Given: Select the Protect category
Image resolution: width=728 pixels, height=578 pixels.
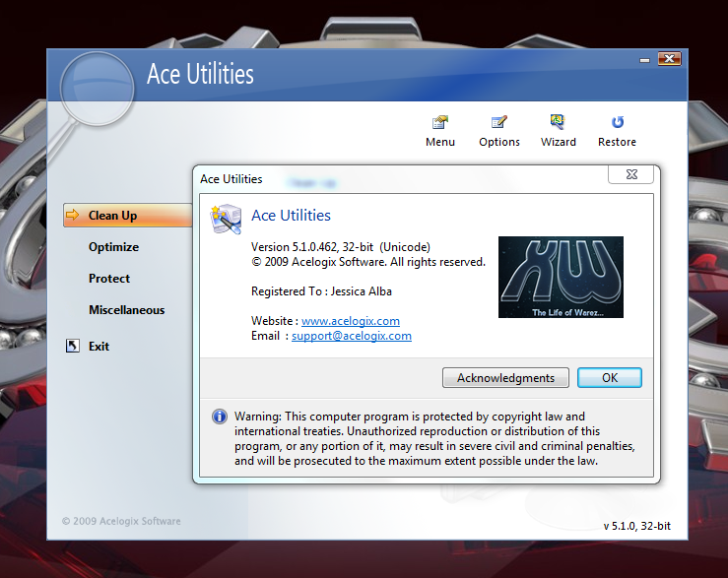Looking at the screenshot, I should pyautogui.click(x=109, y=279).
